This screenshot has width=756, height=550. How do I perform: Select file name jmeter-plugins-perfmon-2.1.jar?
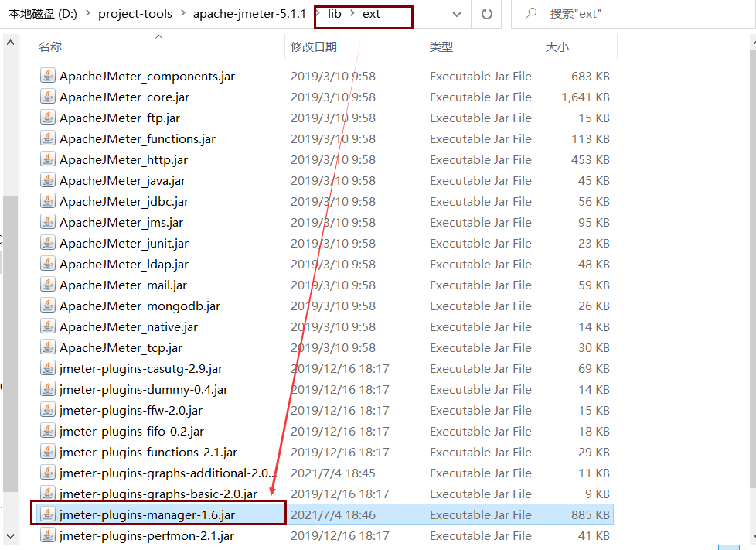(x=147, y=535)
